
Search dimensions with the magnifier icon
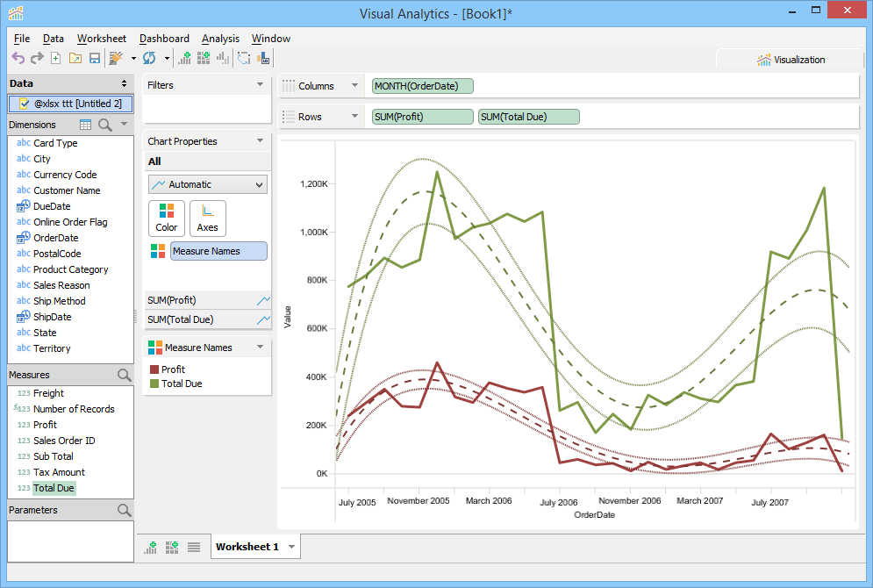(x=105, y=125)
